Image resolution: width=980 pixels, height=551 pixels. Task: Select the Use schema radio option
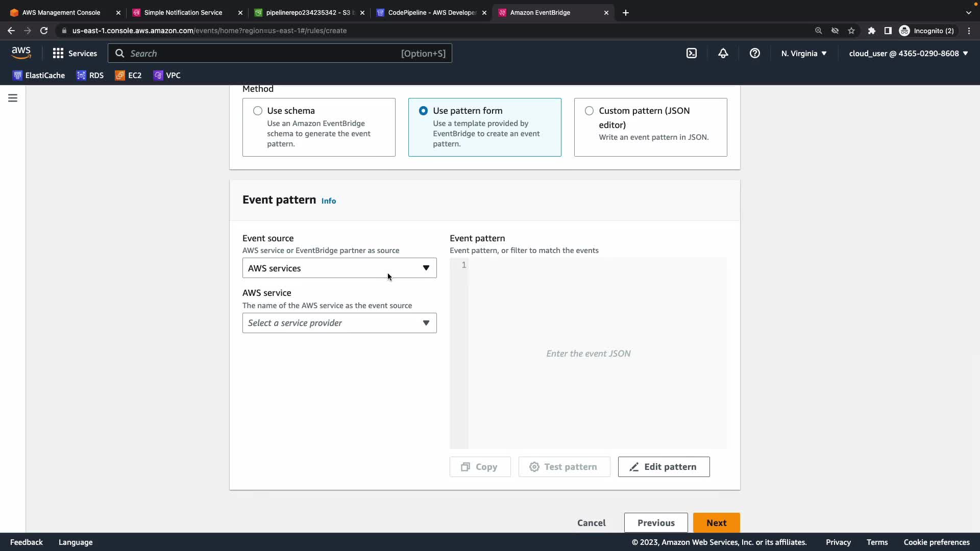(258, 111)
